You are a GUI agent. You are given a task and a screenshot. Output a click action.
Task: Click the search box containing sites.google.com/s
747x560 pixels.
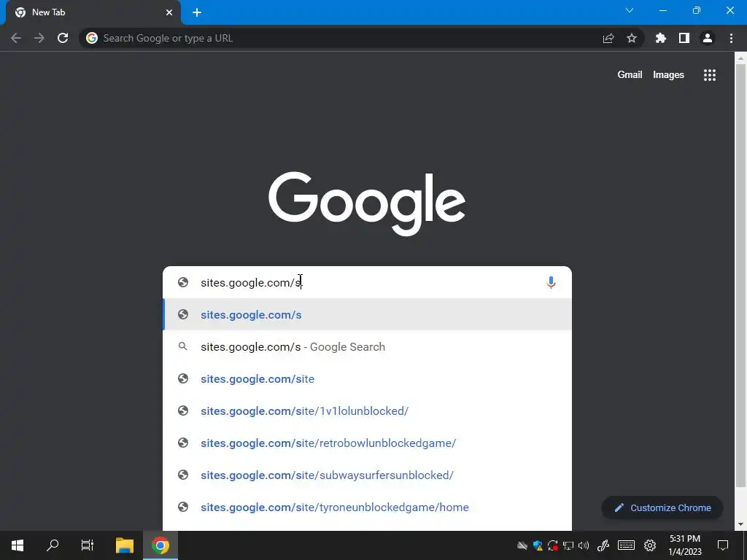(x=367, y=282)
